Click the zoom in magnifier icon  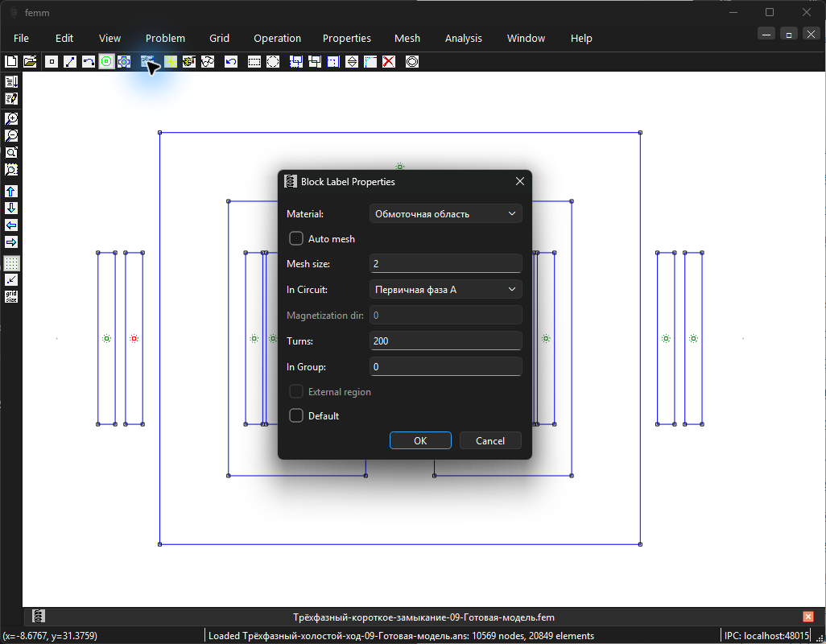coord(11,118)
